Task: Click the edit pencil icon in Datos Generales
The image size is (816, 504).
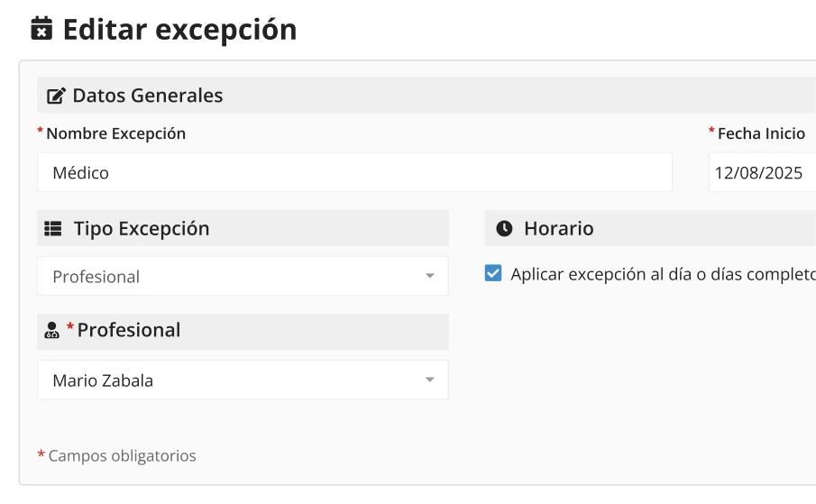Action: coord(56,96)
